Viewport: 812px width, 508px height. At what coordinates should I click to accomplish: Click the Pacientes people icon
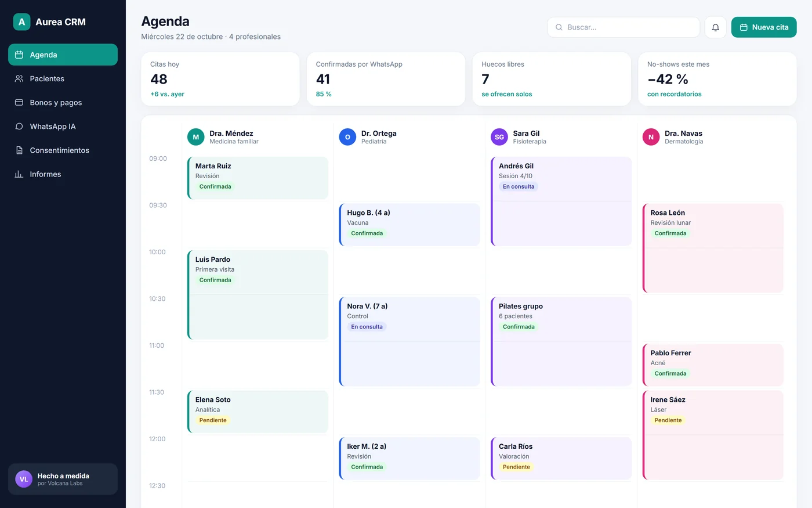19,78
